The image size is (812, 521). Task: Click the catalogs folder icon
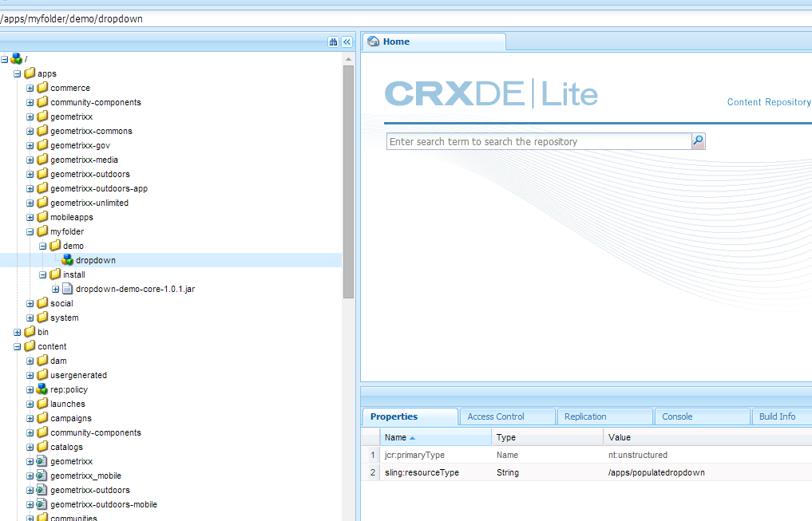[x=42, y=447]
